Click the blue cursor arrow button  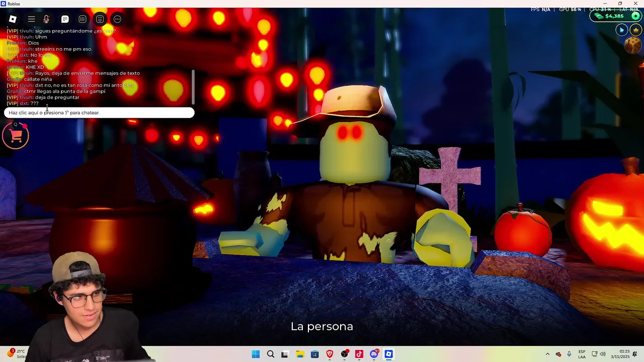(x=622, y=30)
